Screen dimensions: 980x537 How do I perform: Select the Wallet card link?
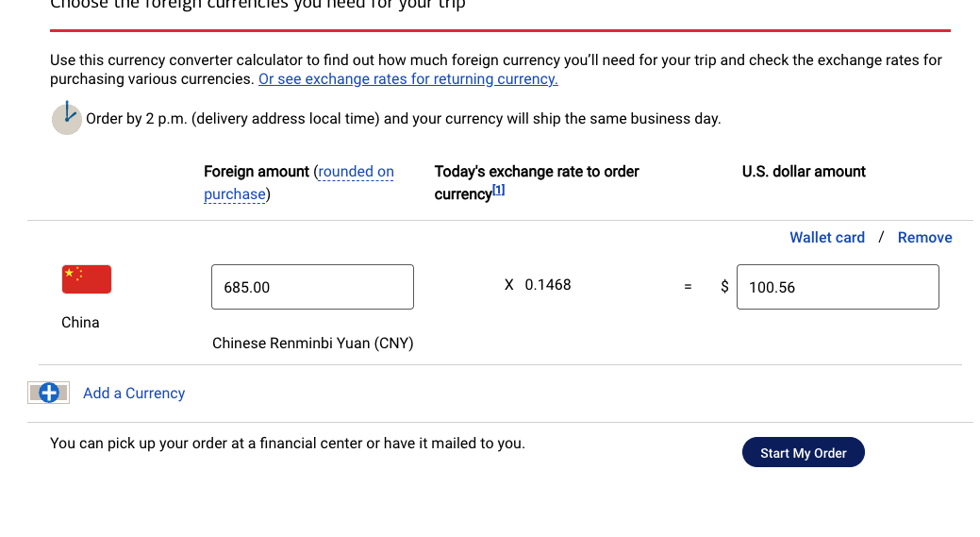(826, 238)
